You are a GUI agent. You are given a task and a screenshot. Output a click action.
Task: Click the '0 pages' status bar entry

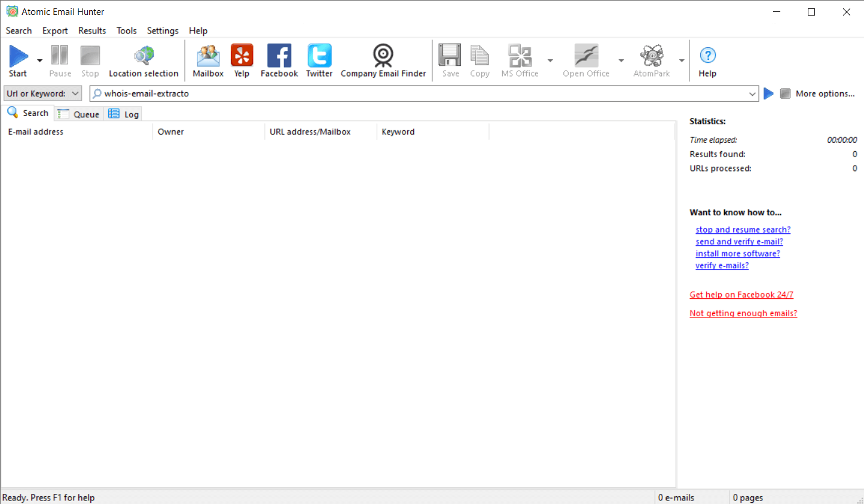[x=748, y=497]
